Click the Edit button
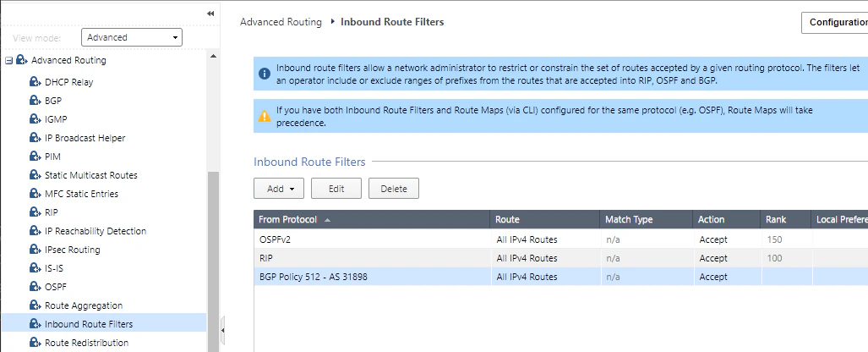 336,189
